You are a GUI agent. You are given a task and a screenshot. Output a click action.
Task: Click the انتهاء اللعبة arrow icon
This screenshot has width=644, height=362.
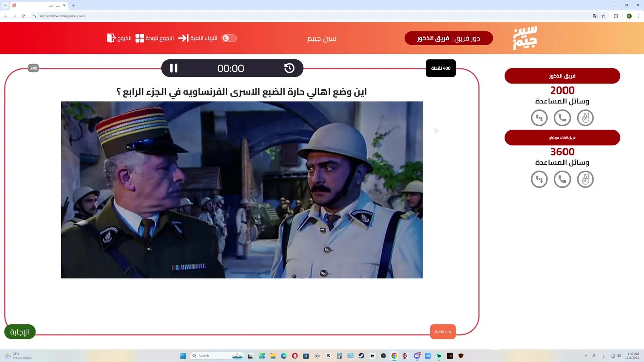pyautogui.click(x=183, y=38)
